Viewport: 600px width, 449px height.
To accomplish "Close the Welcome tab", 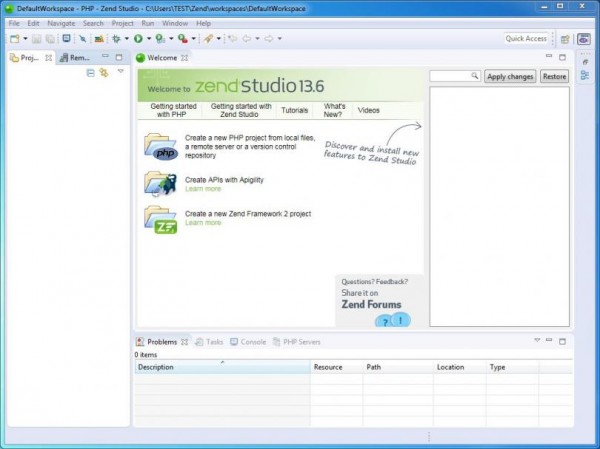I will click(x=184, y=58).
